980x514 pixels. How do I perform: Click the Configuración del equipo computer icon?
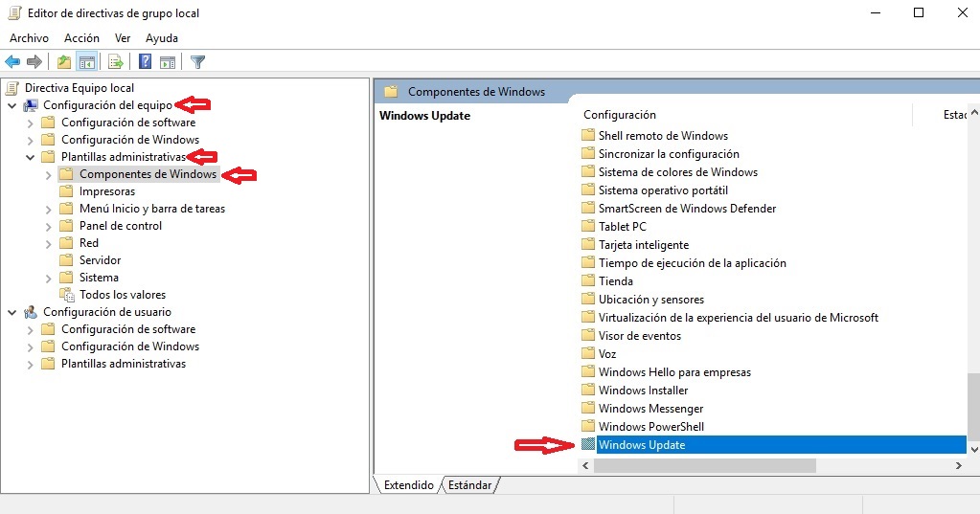click(x=30, y=105)
